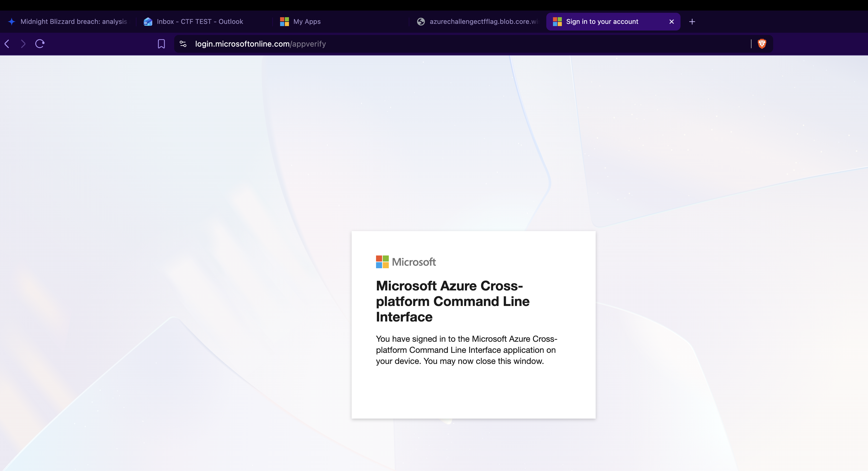Click the Brave Shields icon

762,44
